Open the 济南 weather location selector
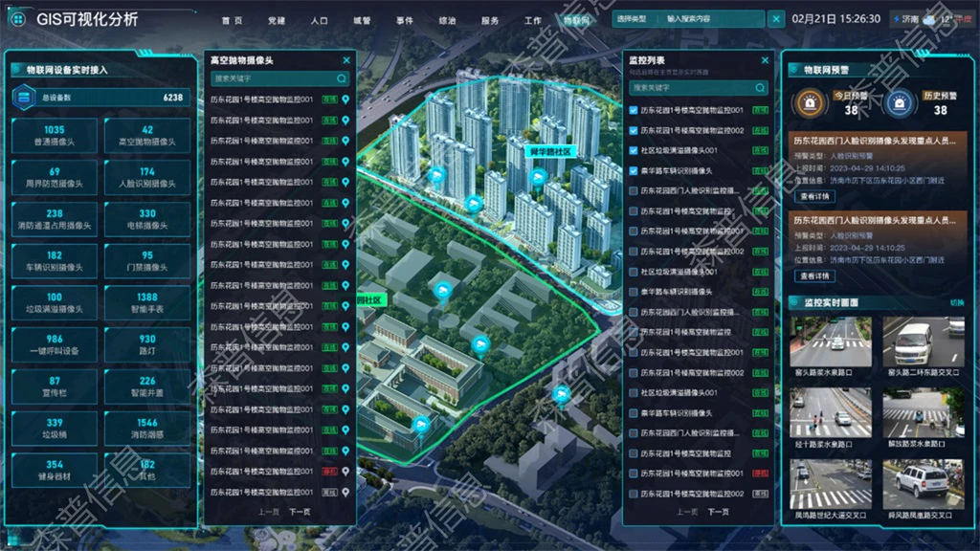Viewport: 980px width, 551px height. 906,19
